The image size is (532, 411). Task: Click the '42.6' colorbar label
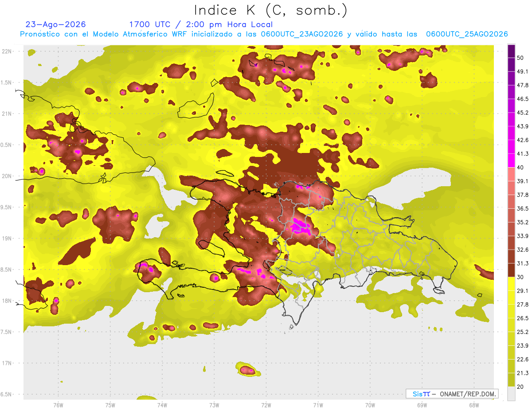coord(523,140)
